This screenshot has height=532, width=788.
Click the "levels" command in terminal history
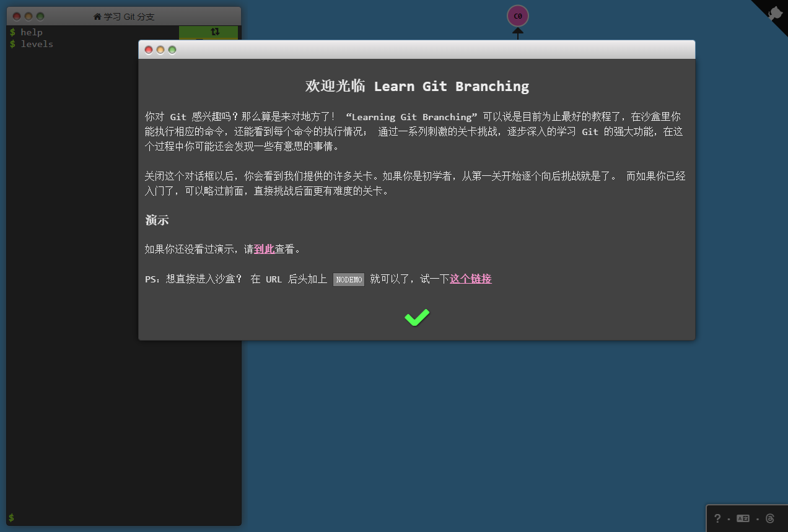coord(37,44)
